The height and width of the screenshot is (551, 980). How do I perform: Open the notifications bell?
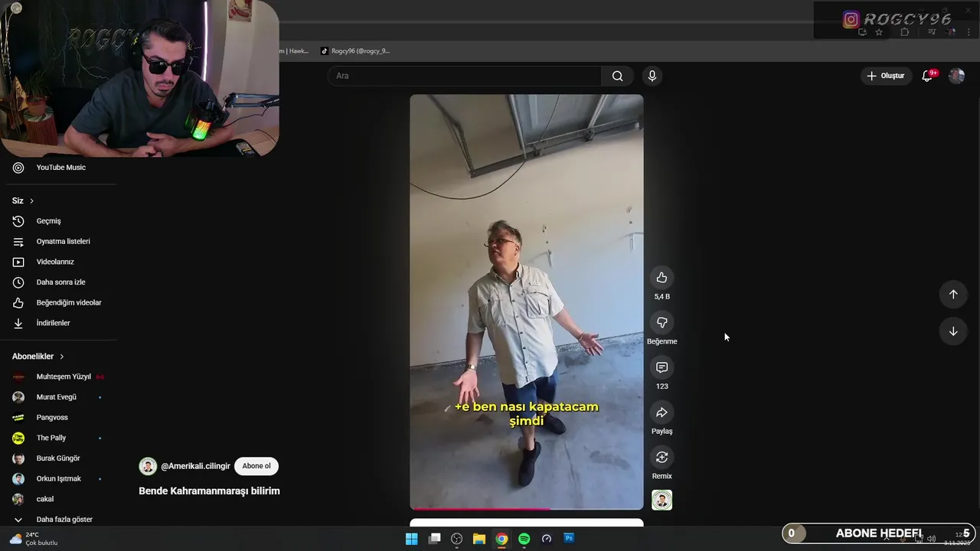click(927, 76)
